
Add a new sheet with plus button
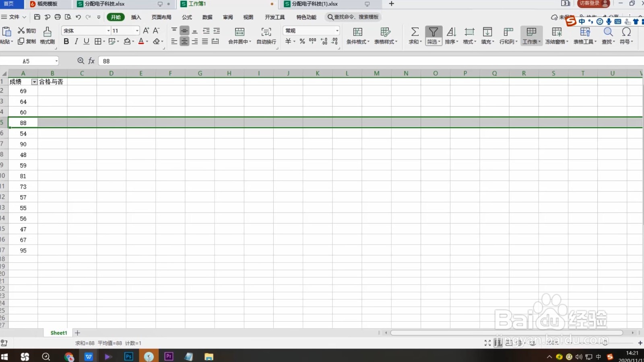coord(78,333)
